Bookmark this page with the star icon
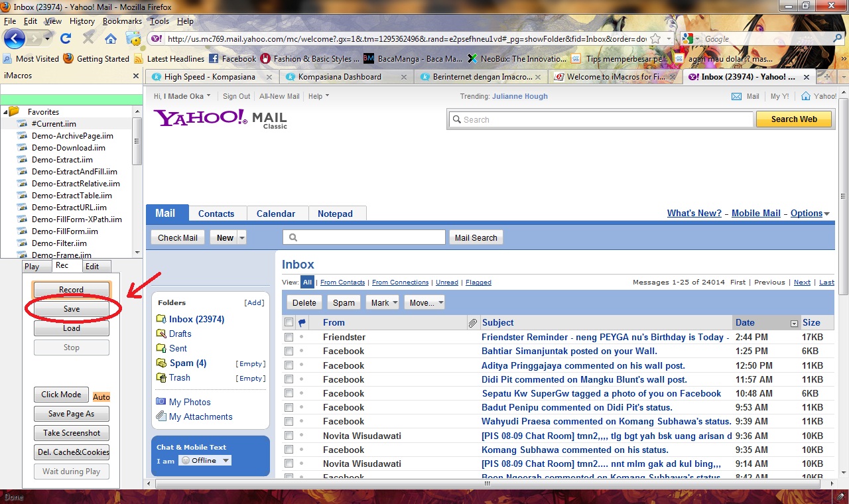This screenshot has height=504, width=849. coord(655,38)
